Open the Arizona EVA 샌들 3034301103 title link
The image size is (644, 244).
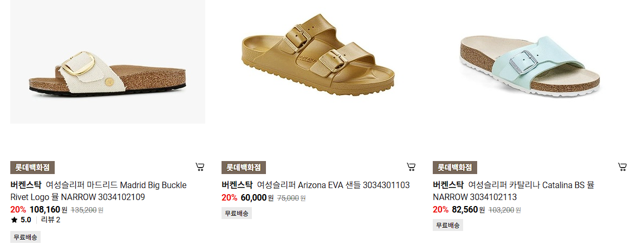click(x=315, y=185)
